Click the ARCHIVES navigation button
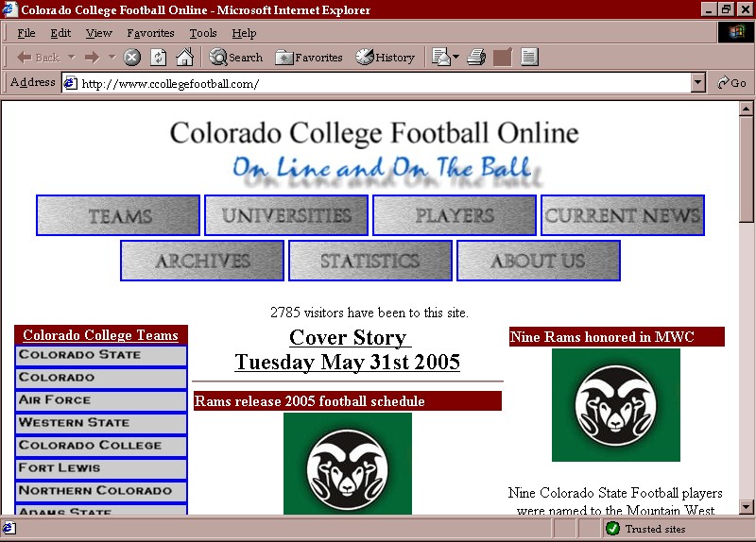 [202, 261]
